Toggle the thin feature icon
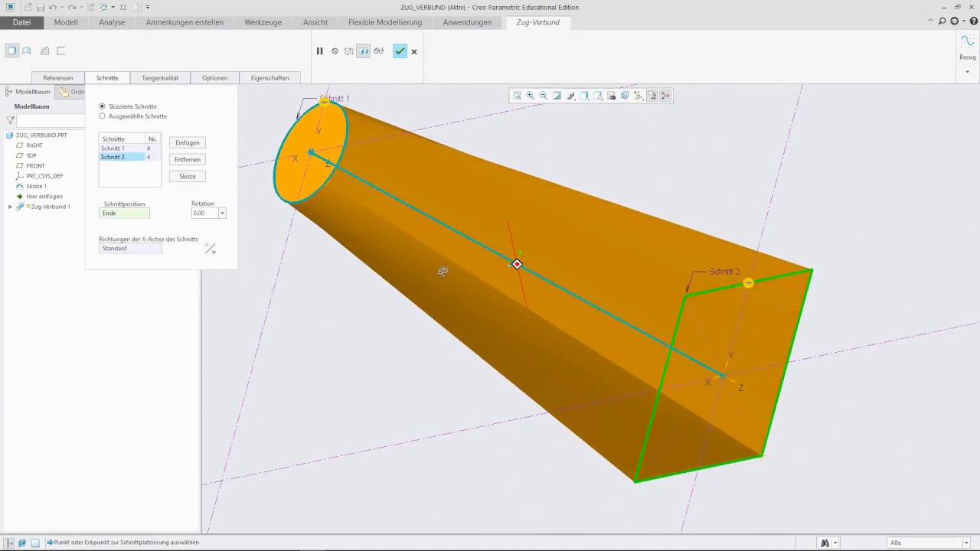The height and width of the screenshot is (551, 980). [61, 51]
